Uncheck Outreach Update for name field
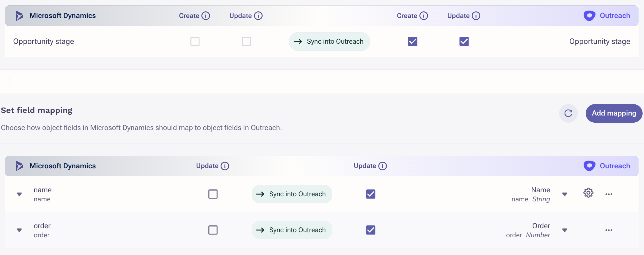Viewport: 644px width, 255px height. (371, 194)
